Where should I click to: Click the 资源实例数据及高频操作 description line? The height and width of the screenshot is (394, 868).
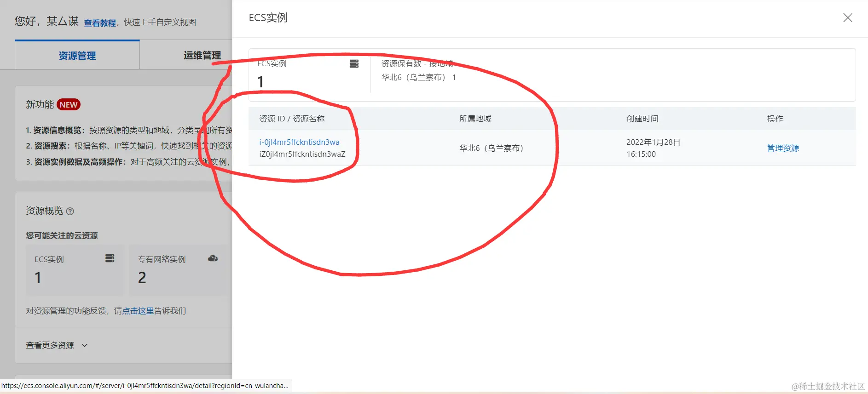coord(129,162)
